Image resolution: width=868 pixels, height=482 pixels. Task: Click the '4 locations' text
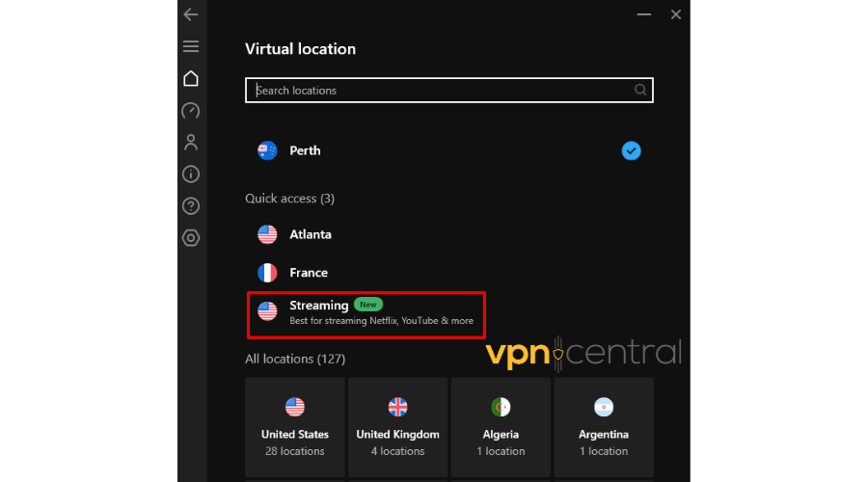pyautogui.click(x=398, y=451)
